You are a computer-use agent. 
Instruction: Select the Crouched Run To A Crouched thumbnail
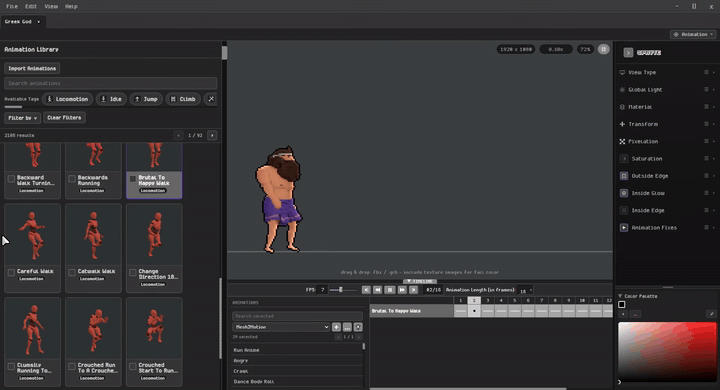point(93,328)
